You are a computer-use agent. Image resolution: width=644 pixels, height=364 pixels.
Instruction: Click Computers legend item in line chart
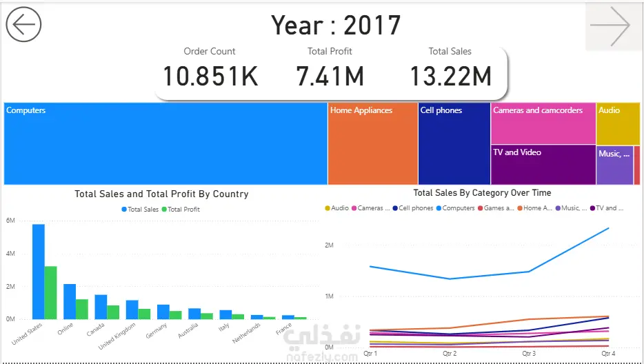coord(456,208)
